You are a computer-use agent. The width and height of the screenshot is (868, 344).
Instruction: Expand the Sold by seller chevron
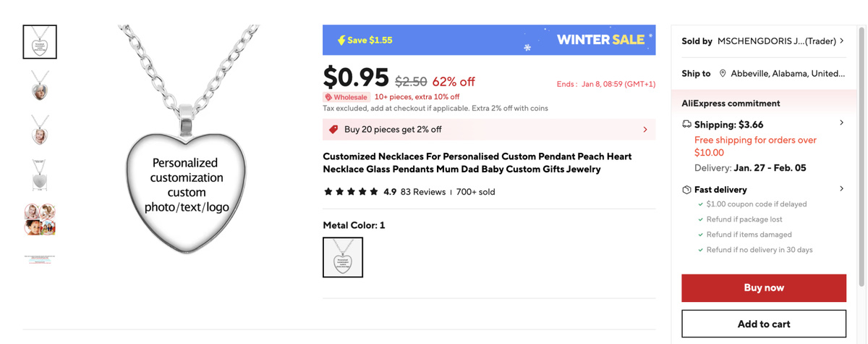pyautogui.click(x=842, y=41)
